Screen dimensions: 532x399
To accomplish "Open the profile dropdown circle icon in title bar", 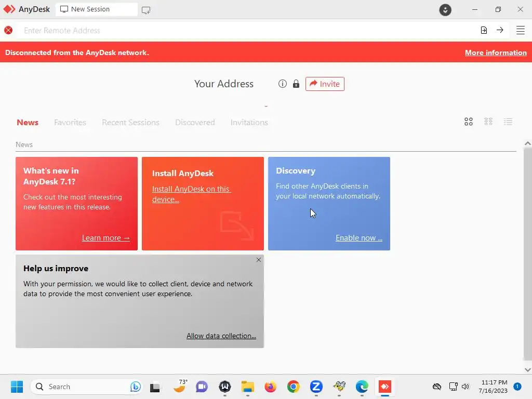I will (x=445, y=9).
